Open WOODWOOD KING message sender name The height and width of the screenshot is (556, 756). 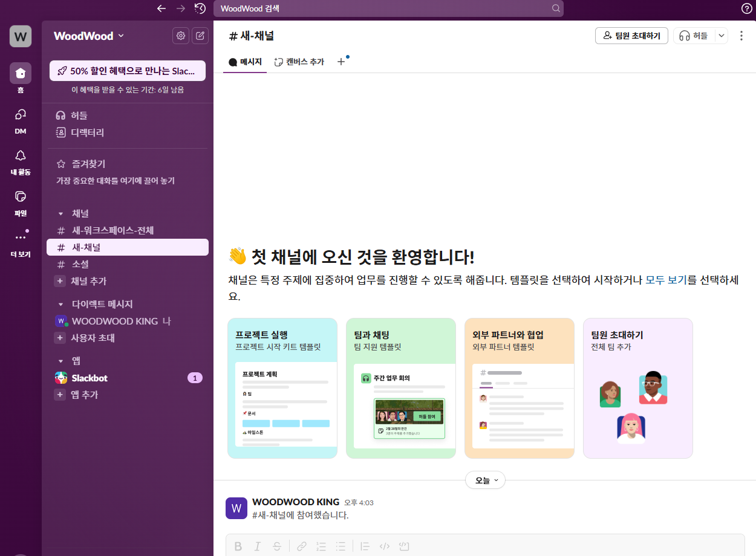(x=296, y=502)
